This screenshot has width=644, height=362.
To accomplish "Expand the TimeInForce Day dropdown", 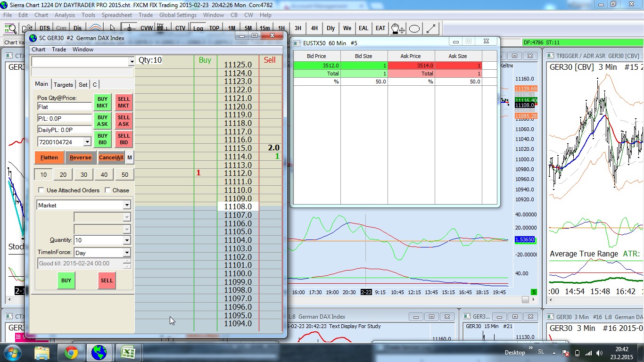I will 126,253.
